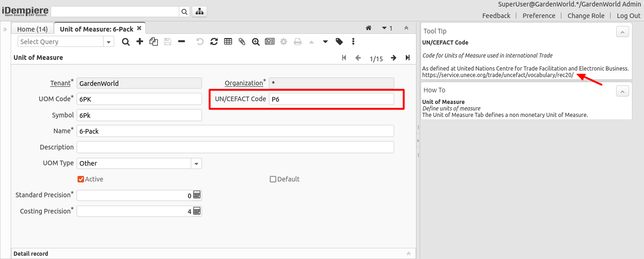Image resolution: width=644 pixels, height=259 pixels.
Task: Click the New Record plus icon
Action: [x=139, y=42]
